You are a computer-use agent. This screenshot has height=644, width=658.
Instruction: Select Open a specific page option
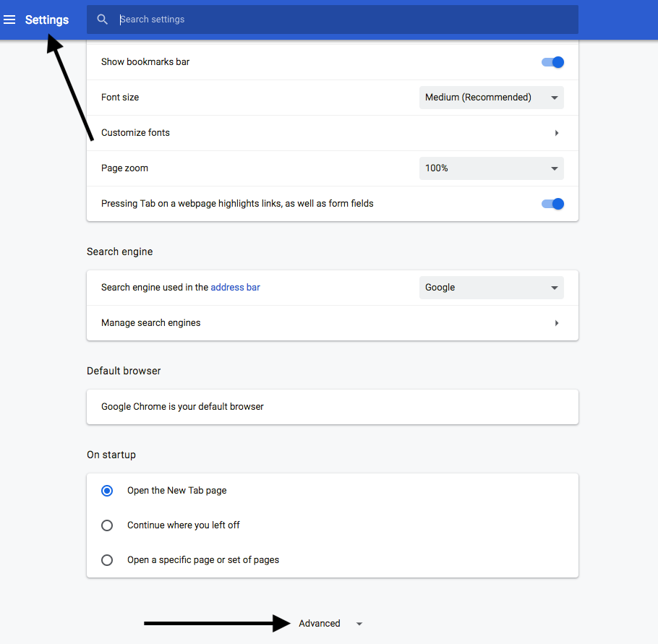(107, 560)
